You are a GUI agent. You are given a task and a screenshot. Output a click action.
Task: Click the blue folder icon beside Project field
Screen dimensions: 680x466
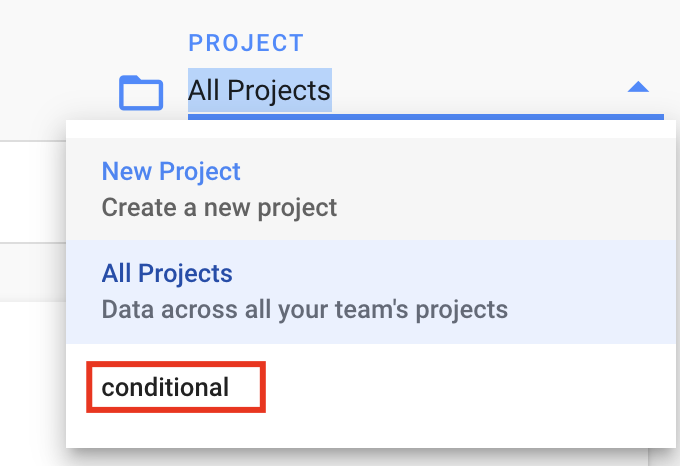click(x=141, y=93)
